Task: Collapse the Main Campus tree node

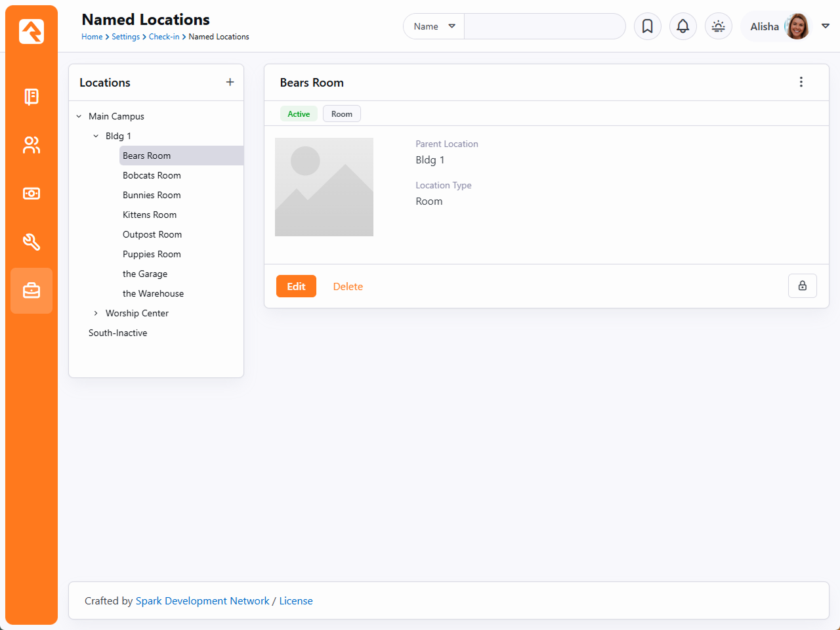Action: coord(79,117)
